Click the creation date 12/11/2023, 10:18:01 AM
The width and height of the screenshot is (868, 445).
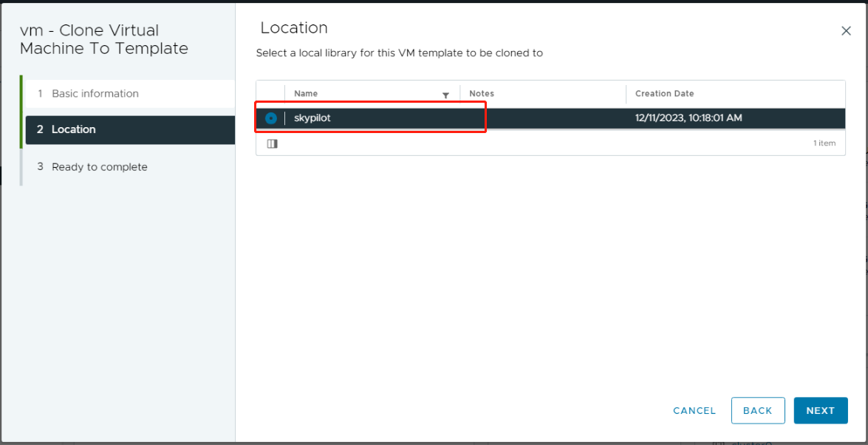(x=688, y=118)
